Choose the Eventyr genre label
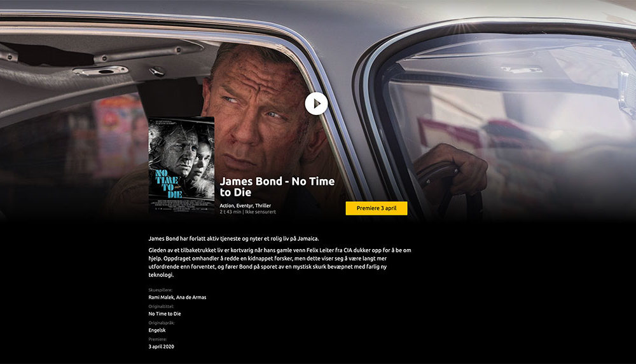 (245, 206)
